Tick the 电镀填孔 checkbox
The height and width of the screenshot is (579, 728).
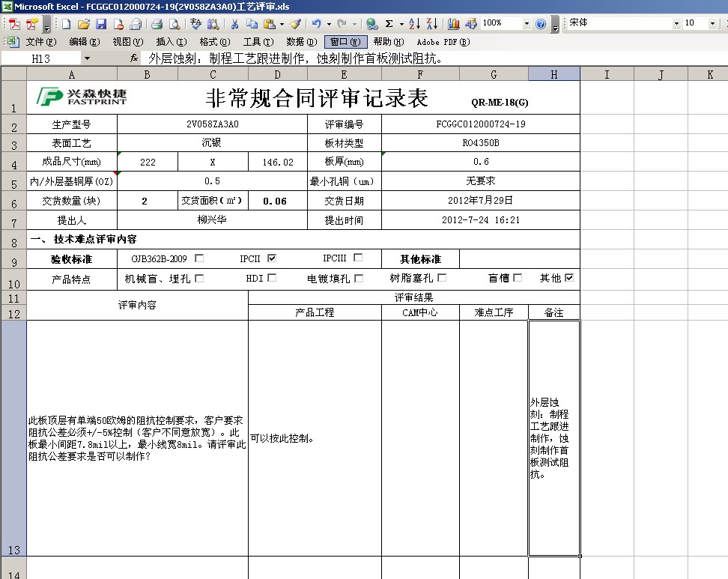click(359, 278)
